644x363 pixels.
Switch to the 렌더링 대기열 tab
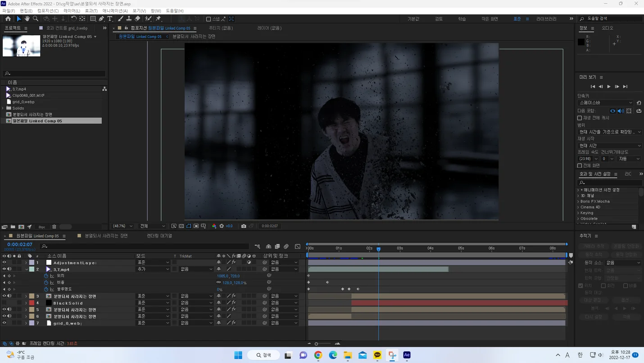click(159, 236)
